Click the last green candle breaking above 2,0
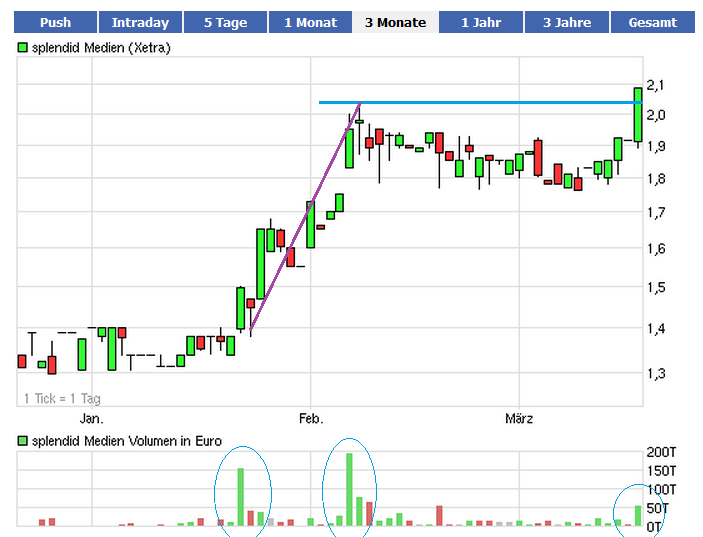The width and height of the screenshot is (703, 537). 638,115
